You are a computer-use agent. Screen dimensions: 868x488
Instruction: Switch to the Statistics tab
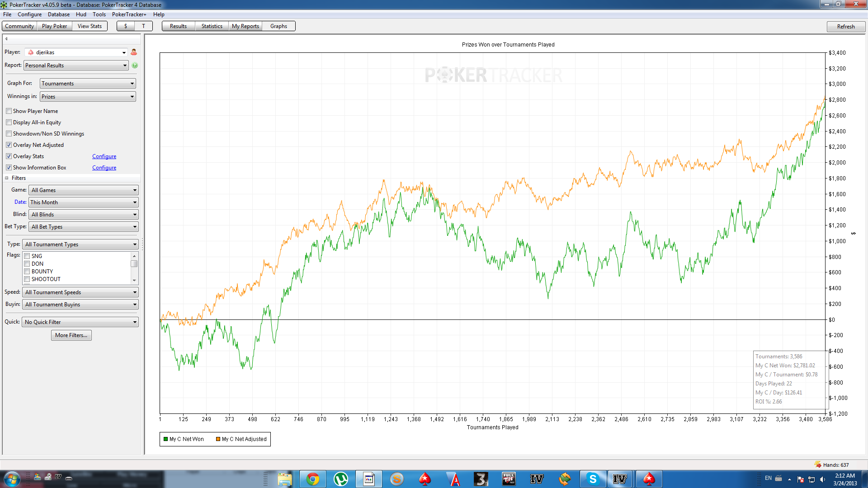tap(212, 26)
